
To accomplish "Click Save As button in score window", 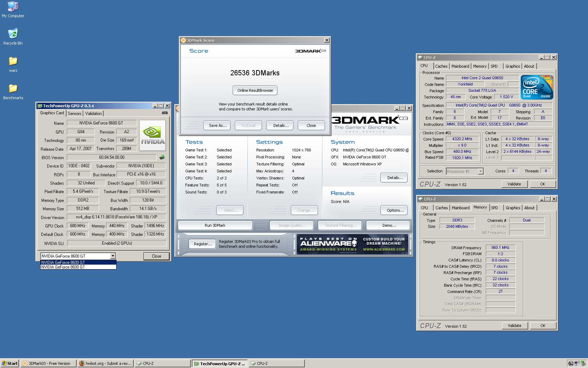I will point(218,125).
